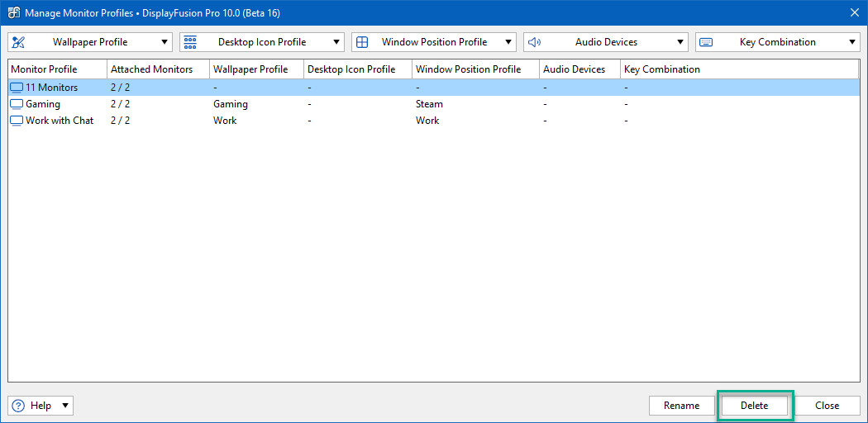Click the Rename button
The image size is (868, 423).
(x=681, y=406)
